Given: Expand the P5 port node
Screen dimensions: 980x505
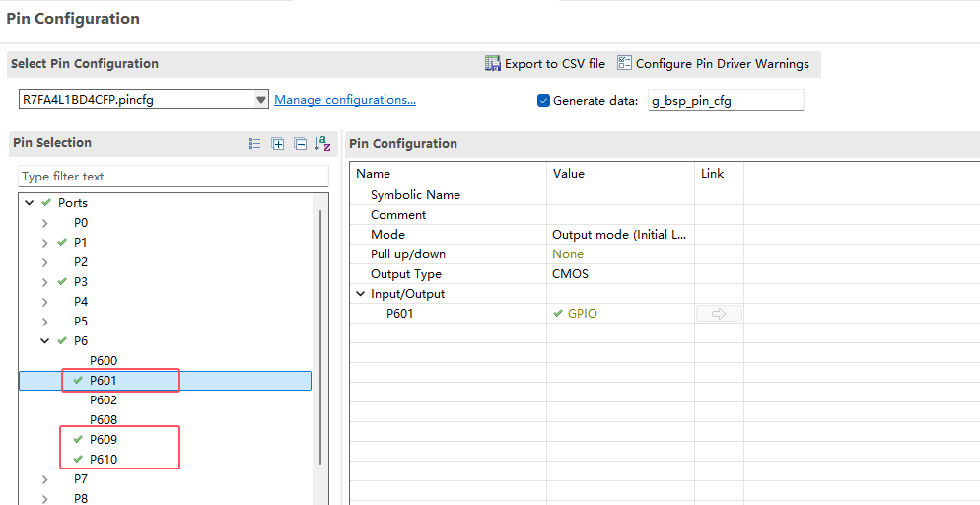Looking at the screenshot, I should pyautogui.click(x=44, y=322).
